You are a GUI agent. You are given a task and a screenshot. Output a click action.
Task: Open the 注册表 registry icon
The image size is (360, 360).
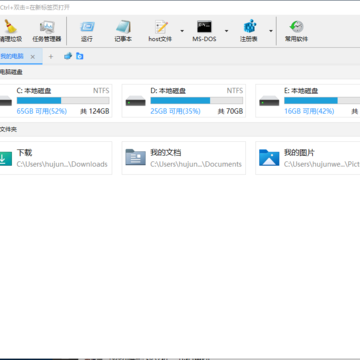pyautogui.click(x=249, y=31)
